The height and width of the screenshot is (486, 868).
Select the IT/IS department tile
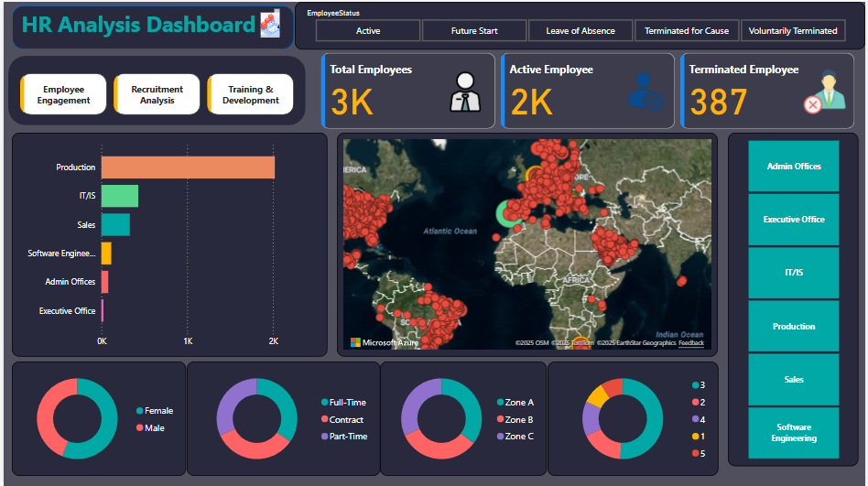(x=794, y=273)
